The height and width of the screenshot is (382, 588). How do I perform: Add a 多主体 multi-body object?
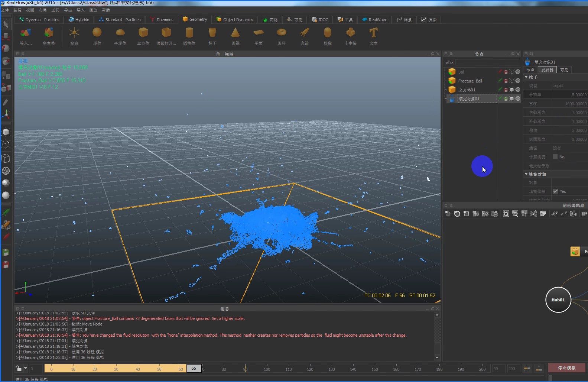coord(49,33)
